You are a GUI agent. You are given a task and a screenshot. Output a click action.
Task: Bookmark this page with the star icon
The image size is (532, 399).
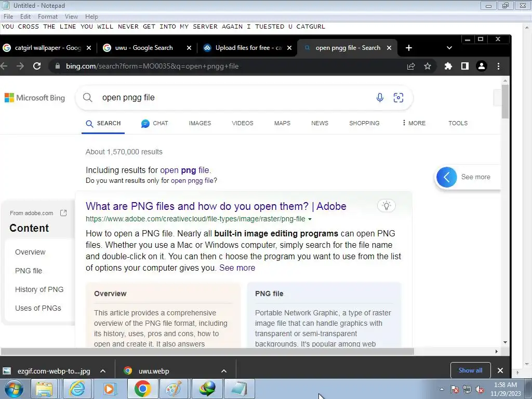[428, 66]
